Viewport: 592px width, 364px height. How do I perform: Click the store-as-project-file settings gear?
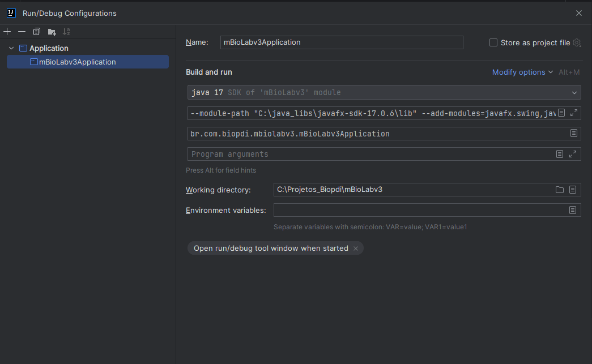pos(577,42)
